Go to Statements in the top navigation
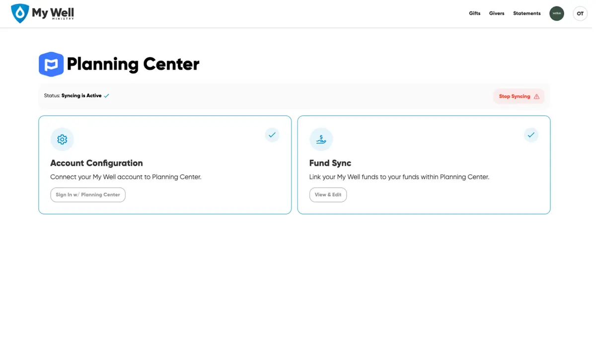 point(526,13)
